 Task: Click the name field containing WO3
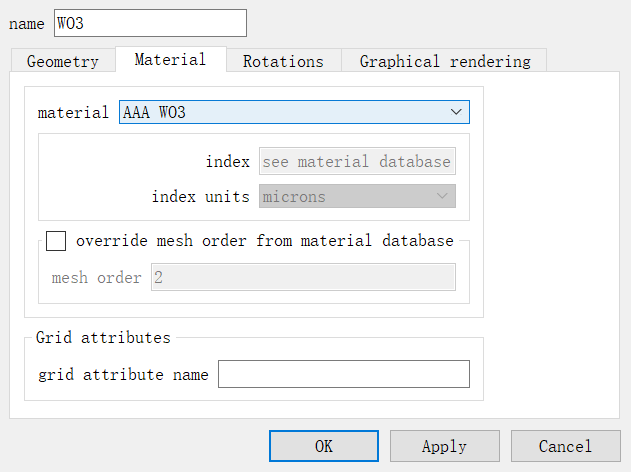point(149,23)
